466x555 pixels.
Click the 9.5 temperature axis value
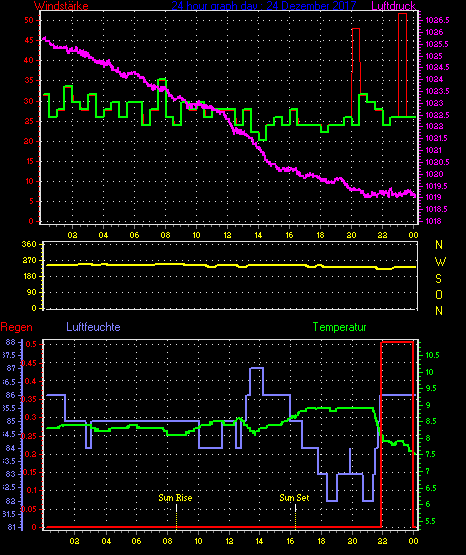430,388
